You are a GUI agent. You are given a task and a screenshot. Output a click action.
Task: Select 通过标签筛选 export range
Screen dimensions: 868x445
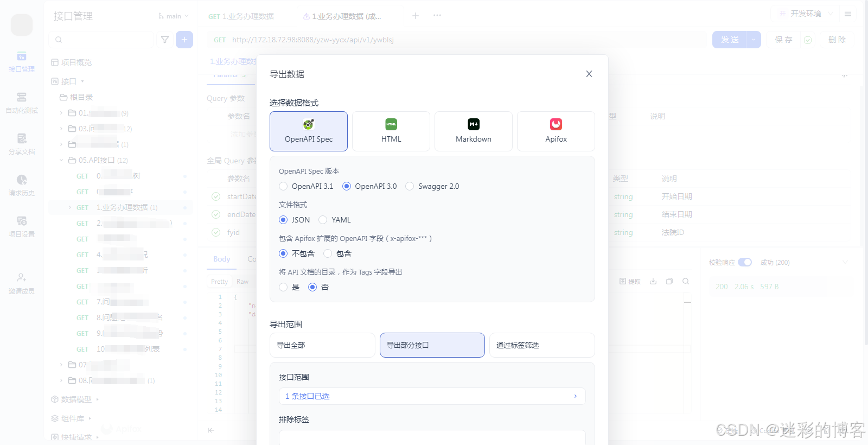point(542,345)
